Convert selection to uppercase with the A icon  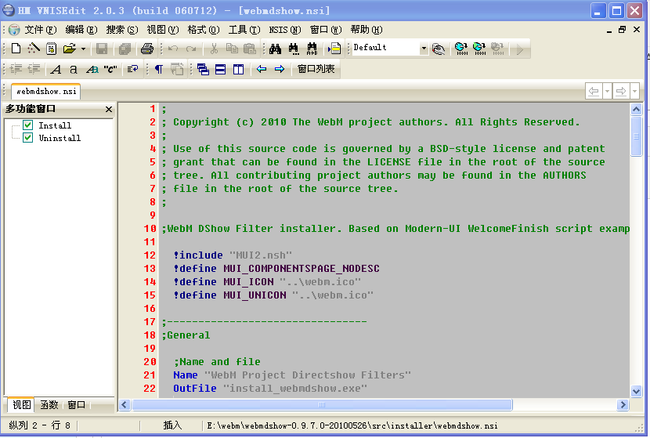point(56,70)
